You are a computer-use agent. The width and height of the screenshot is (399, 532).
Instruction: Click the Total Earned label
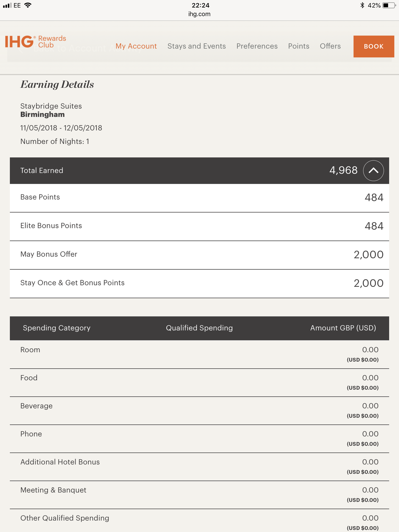(42, 171)
